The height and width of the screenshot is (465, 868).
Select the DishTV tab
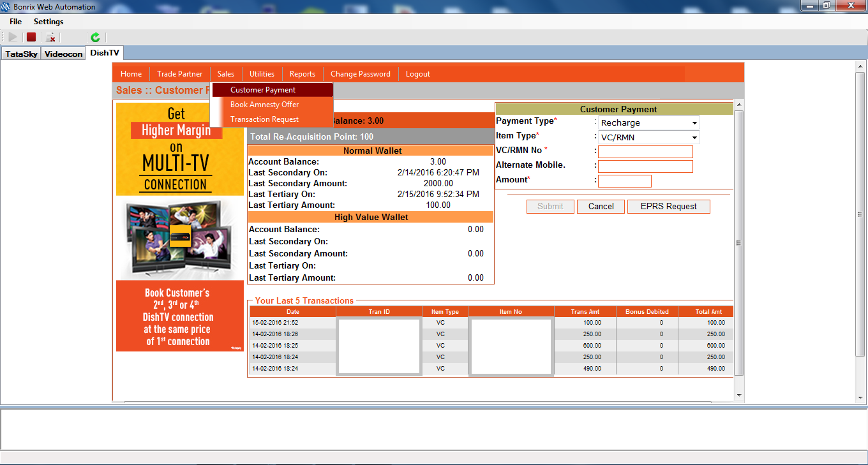pos(105,53)
